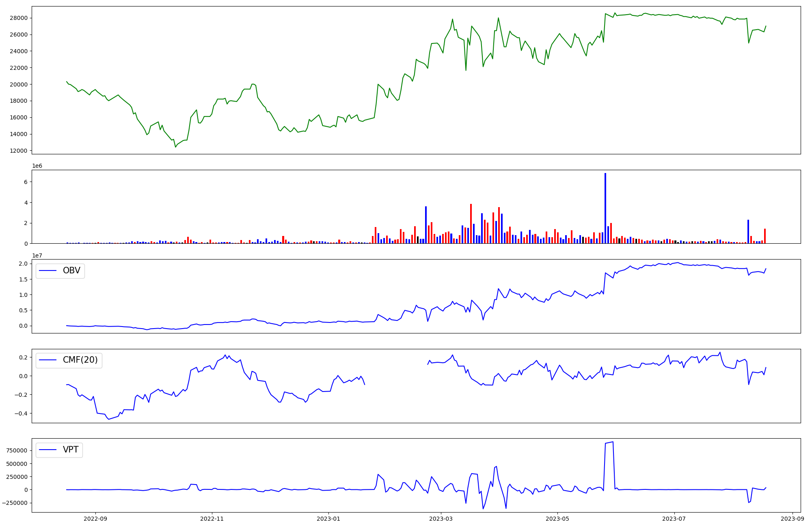Click the blue line swatch in OBV legend
The height and width of the screenshot is (528, 812).
48,271
